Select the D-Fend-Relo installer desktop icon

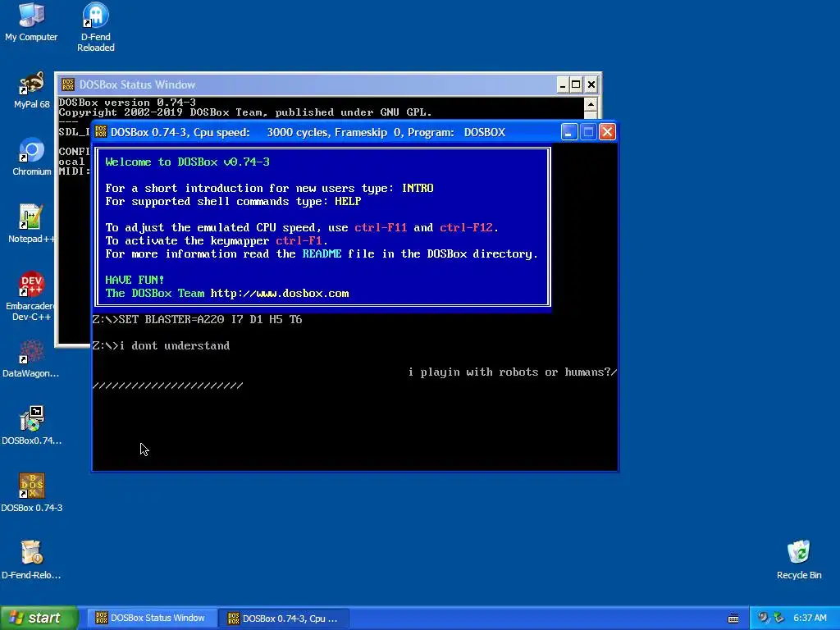[31, 560]
